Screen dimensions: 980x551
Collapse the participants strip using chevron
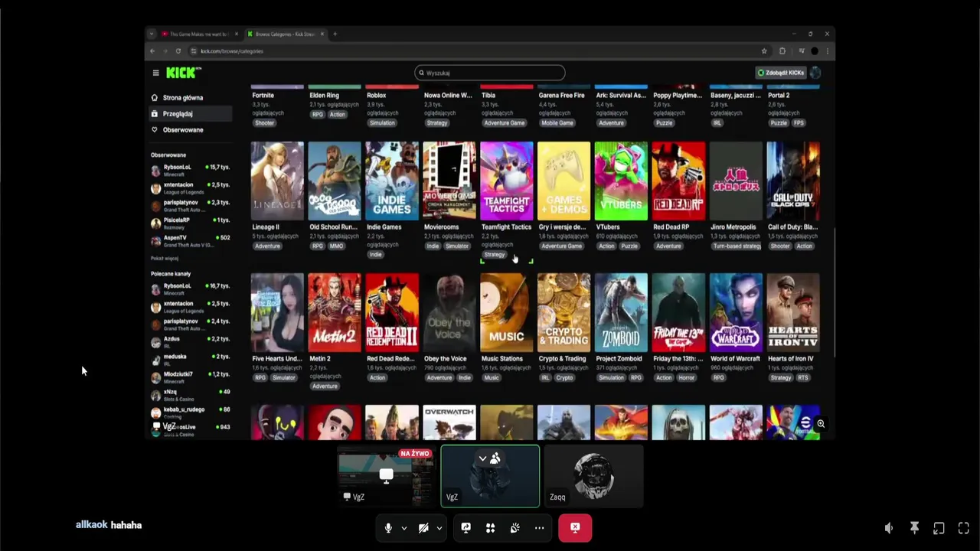point(482,458)
